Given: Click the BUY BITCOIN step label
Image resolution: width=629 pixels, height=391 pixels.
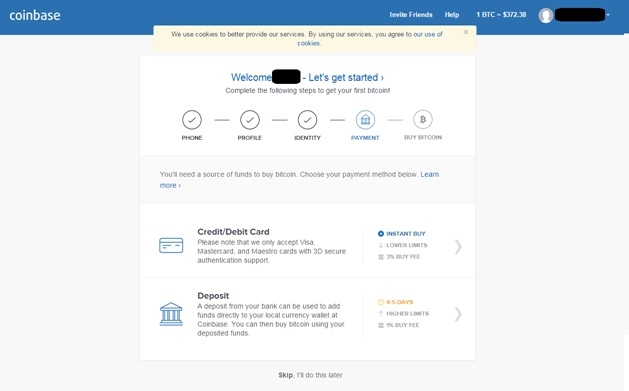Looking at the screenshot, I should [423, 137].
